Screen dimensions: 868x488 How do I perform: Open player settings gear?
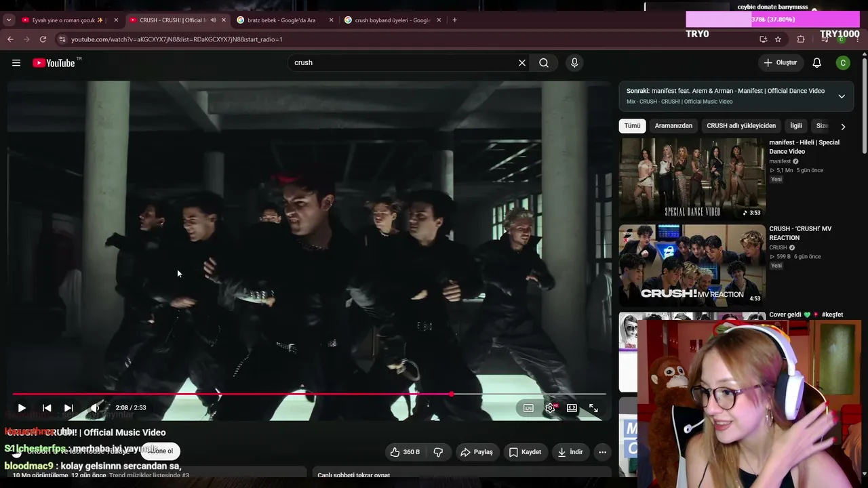click(550, 408)
